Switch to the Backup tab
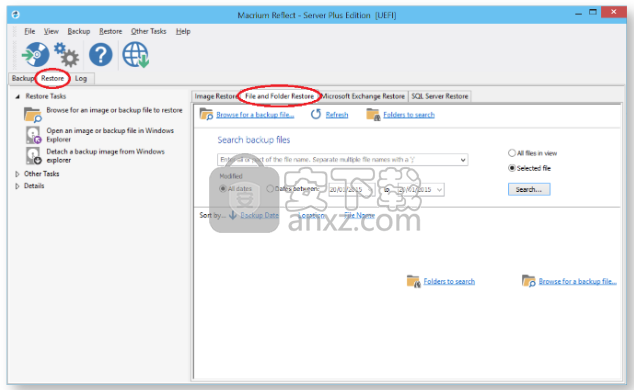 (23, 78)
